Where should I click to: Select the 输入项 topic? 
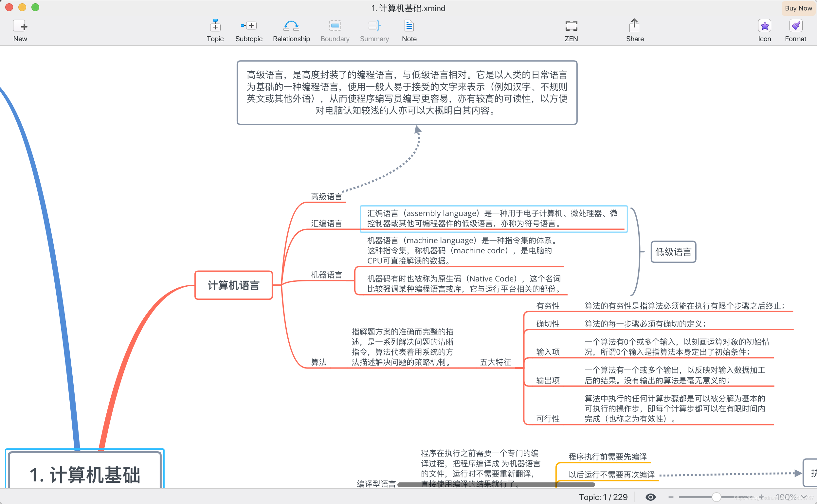coord(548,352)
